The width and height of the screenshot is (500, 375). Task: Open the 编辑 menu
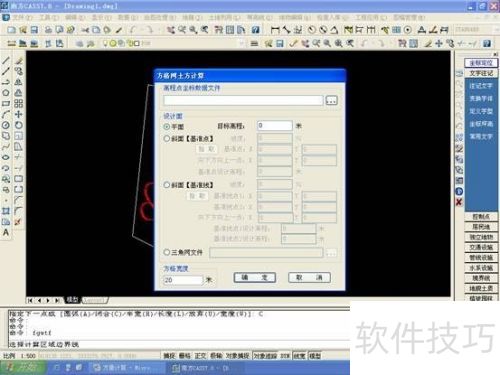75,17
